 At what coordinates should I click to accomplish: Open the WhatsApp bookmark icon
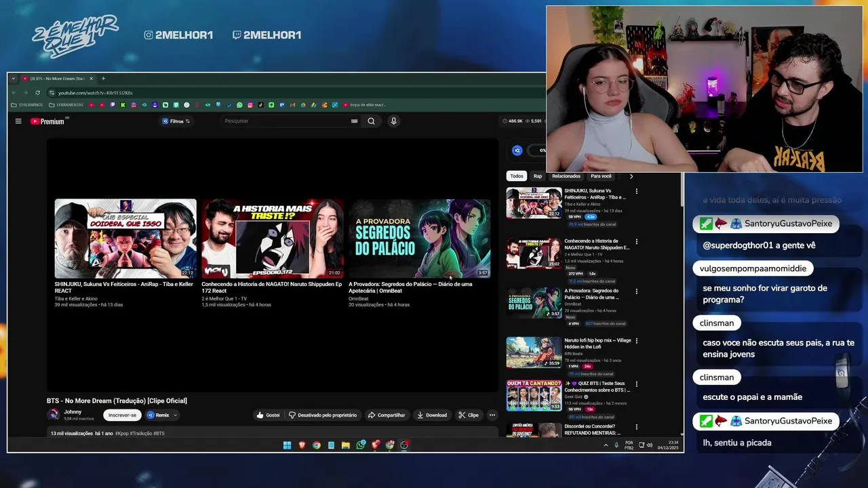point(239,105)
